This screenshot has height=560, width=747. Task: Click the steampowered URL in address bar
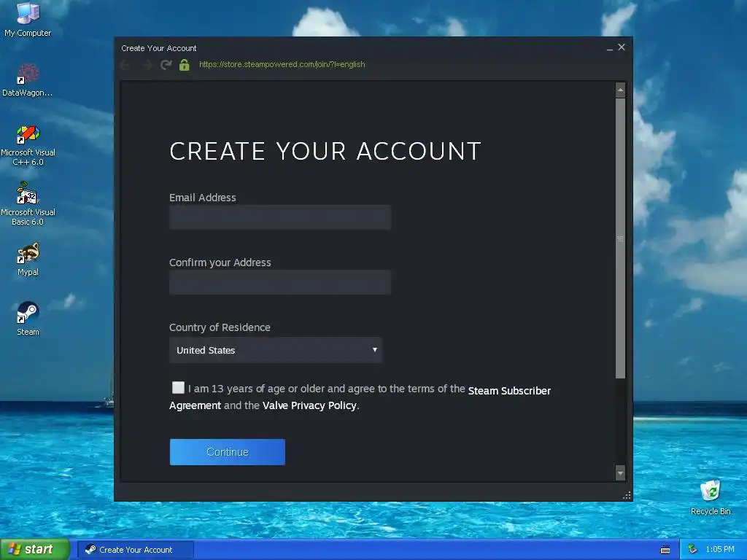point(282,64)
